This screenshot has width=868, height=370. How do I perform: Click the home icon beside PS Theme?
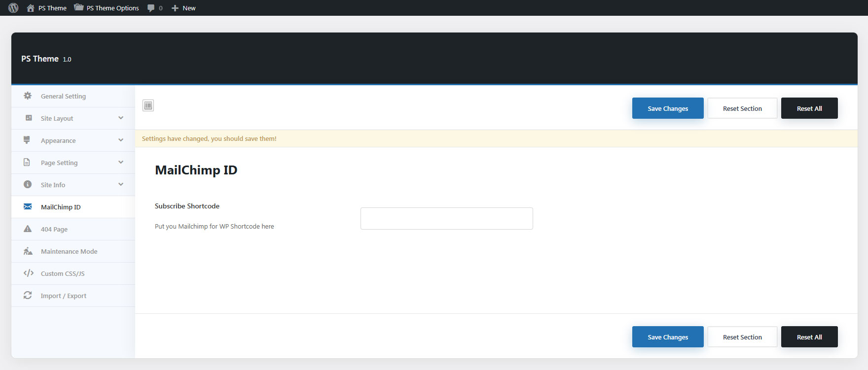[x=31, y=8]
